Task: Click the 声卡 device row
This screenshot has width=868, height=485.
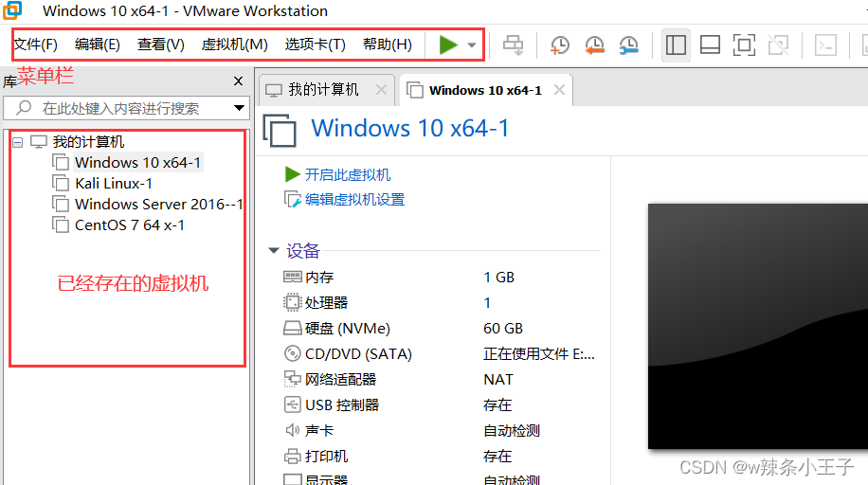Action: tap(442, 430)
